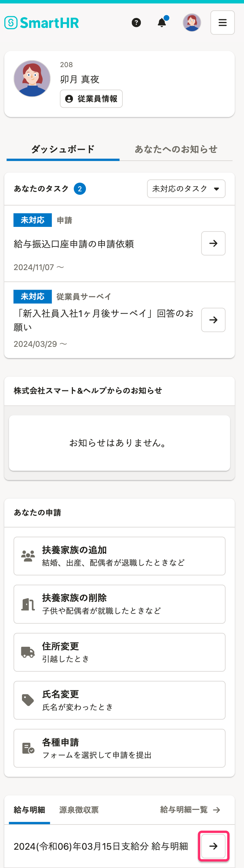Open the 住所変更 application
Viewport: 244px width, 868px height.
119,652
